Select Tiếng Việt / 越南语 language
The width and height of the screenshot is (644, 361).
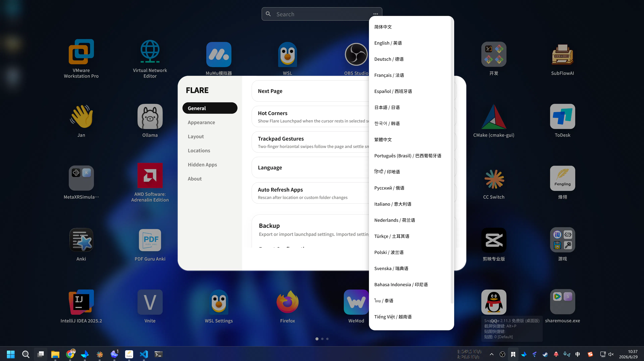tap(410, 317)
